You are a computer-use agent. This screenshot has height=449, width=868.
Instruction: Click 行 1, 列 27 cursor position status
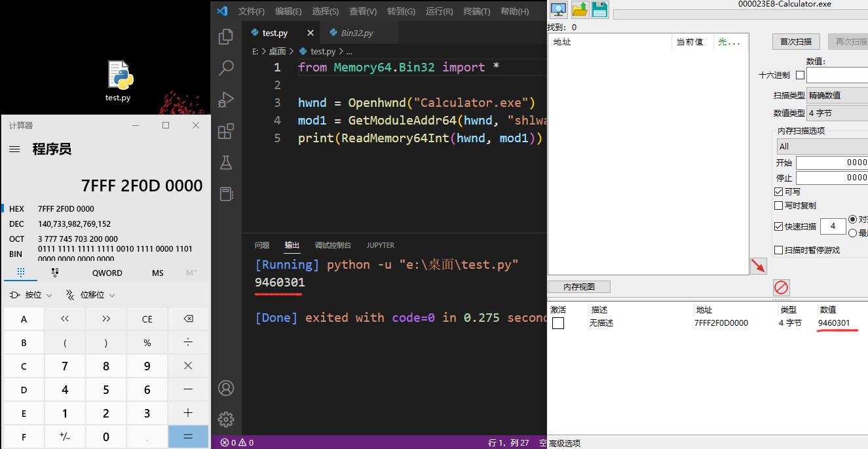click(x=508, y=442)
